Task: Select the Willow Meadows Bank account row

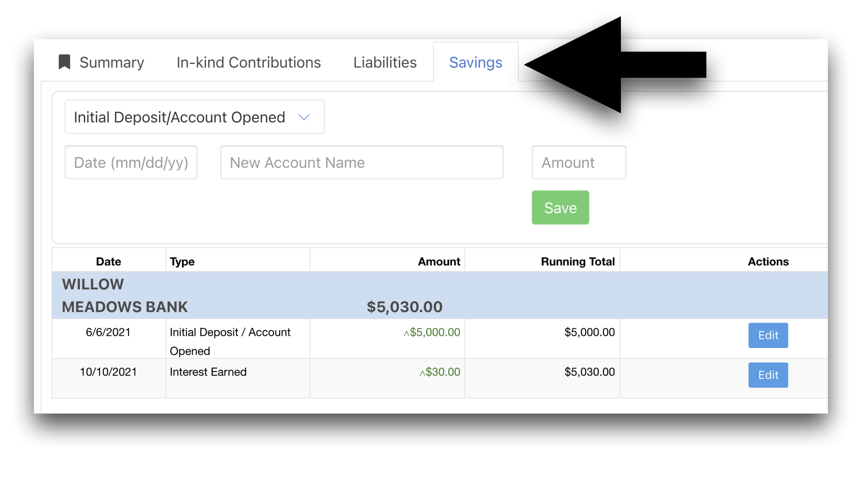Action: pyautogui.click(x=125, y=295)
